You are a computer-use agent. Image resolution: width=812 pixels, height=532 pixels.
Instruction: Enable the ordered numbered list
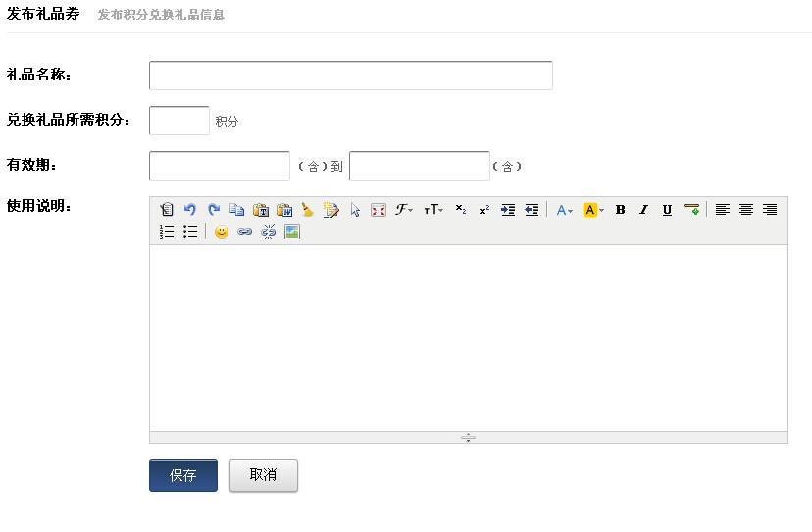[167, 232]
